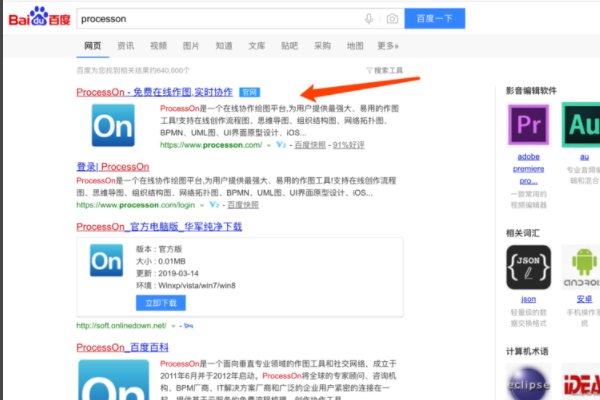Click the IDEA icon in 计算机术语
Image resolution: width=600 pixels, height=400 pixels.
click(x=582, y=382)
